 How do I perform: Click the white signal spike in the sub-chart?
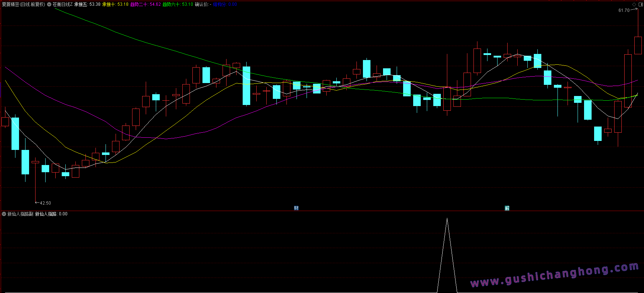pos(447,255)
